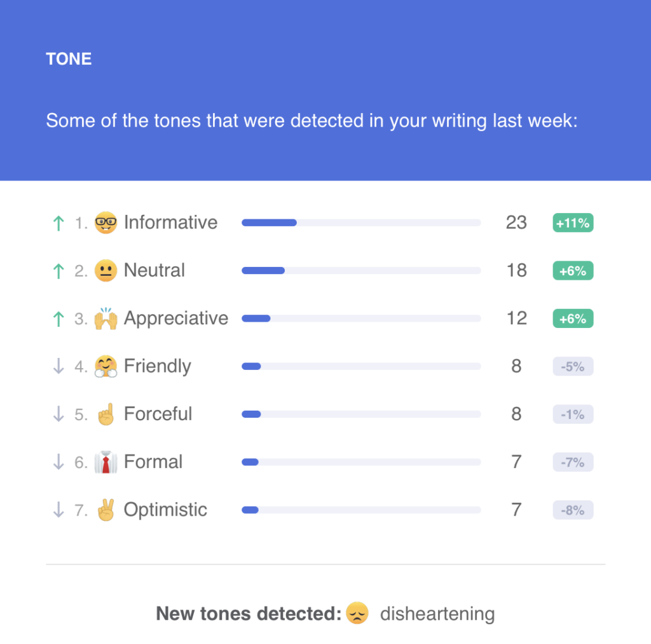Click the +11% green badge
Image resolution: width=651 pixels, height=644 pixels.
[x=573, y=223]
